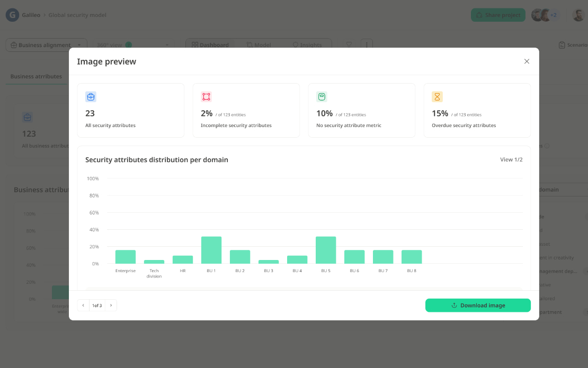Click Global security model breadcrumb
The width and height of the screenshot is (588, 368).
click(x=77, y=15)
